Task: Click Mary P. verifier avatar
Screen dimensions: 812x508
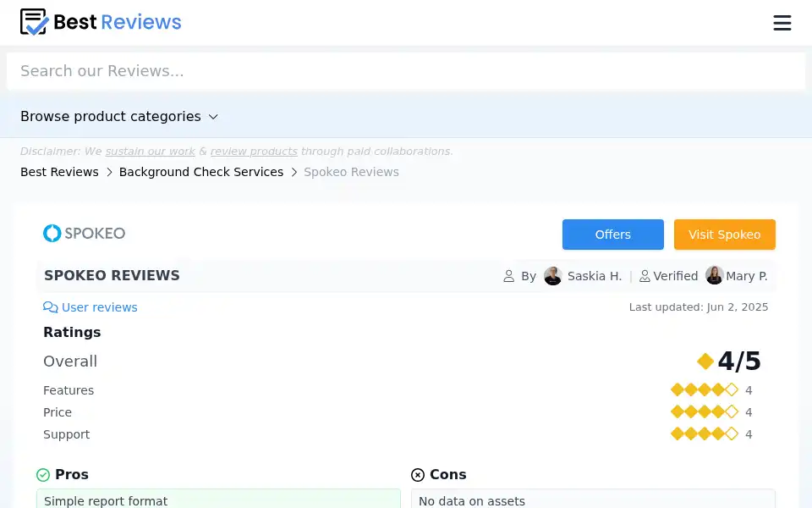Action: point(715,275)
